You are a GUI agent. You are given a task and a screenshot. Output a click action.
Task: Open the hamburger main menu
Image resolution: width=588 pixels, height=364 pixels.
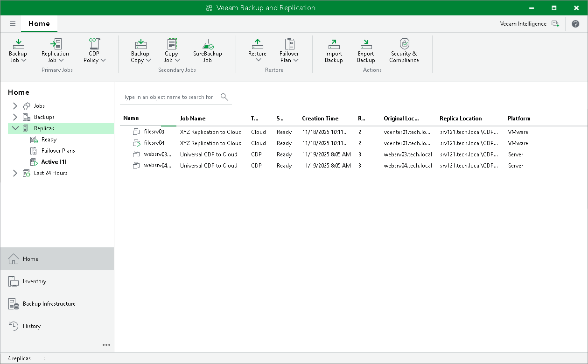pos(12,23)
